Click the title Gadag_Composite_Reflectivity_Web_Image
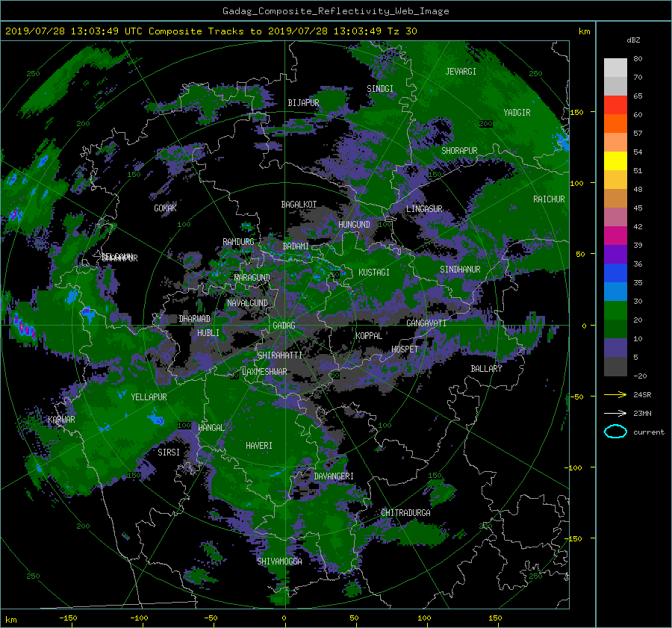672x628 pixels. pos(335,11)
